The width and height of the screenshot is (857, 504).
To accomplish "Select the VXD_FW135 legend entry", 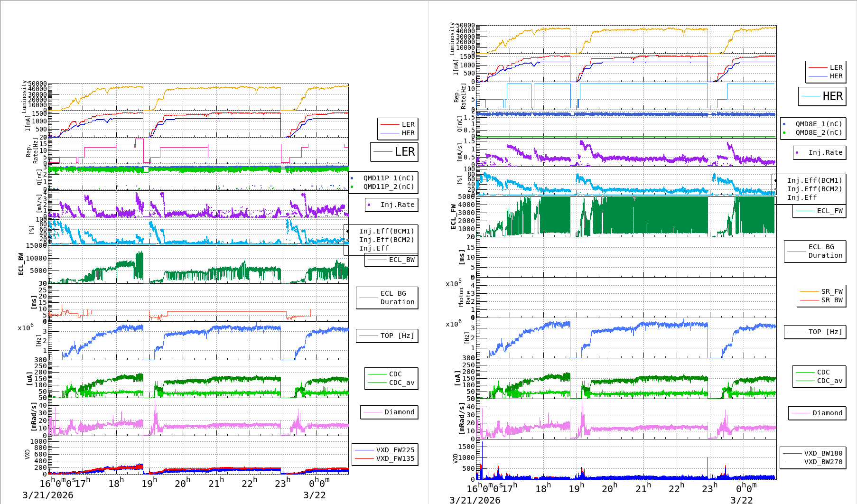I will pyautogui.click(x=394, y=458).
